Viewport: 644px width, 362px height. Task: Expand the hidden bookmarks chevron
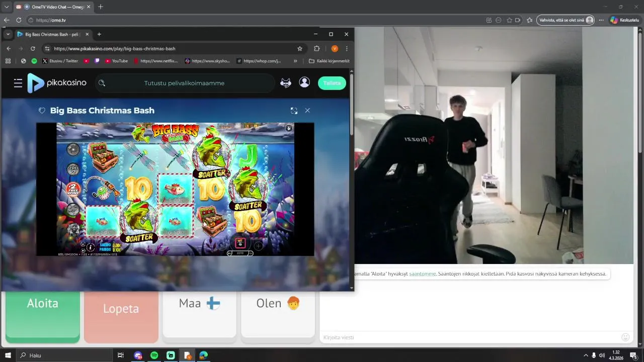tap(295, 61)
